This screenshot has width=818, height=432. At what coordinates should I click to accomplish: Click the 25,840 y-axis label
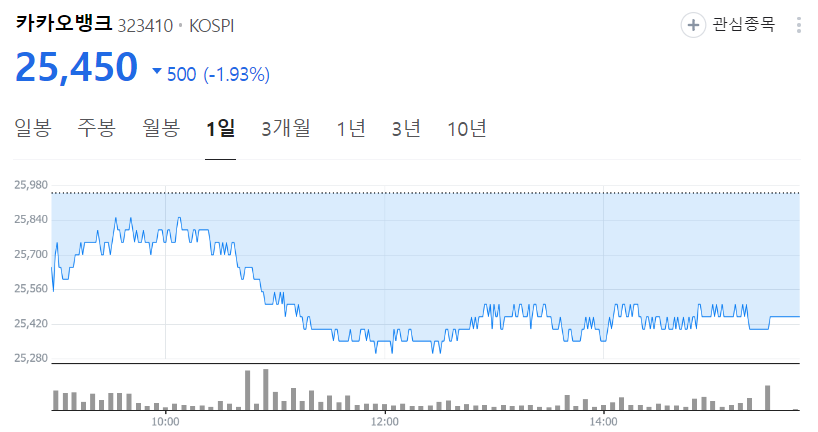point(31,219)
